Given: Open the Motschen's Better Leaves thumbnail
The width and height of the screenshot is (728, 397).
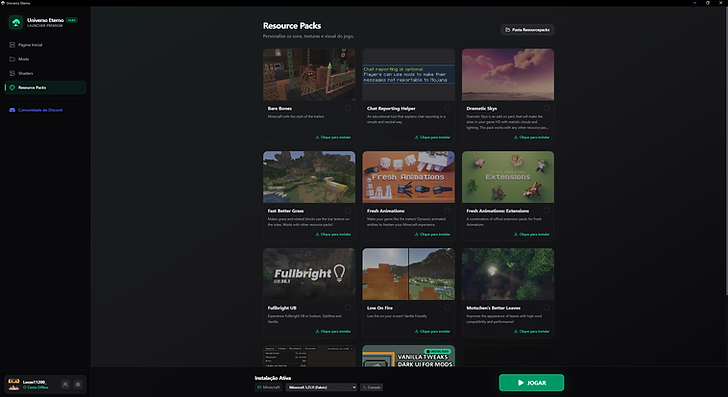Looking at the screenshot, I should click(x=508, y=274).
